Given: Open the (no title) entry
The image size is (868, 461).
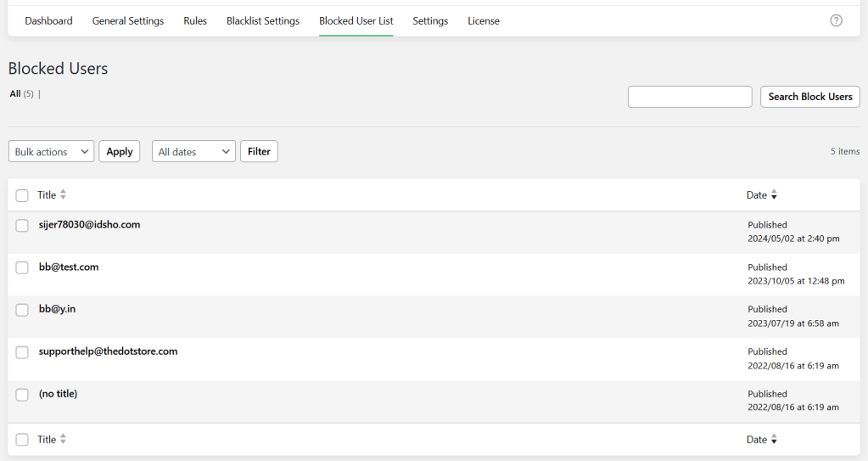Looking at the screenshot, I should pyautogui.click(x=58, y=393).
